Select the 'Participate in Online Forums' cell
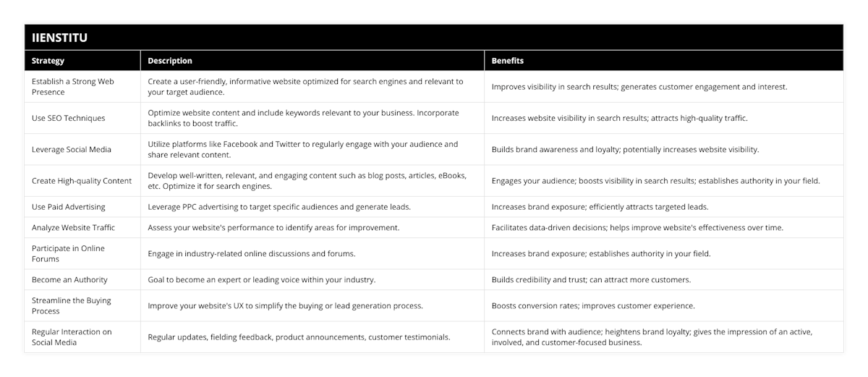The image size is (868, 377). tap(68, 253)
